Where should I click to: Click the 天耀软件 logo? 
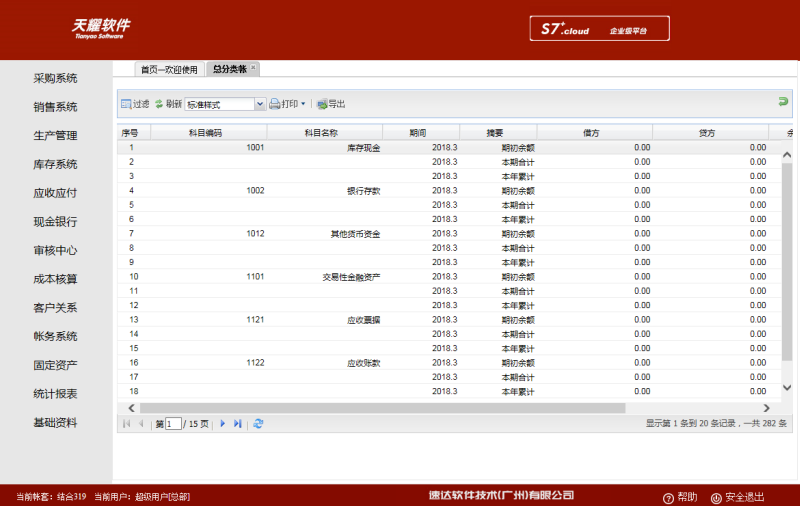pos(101,28)
